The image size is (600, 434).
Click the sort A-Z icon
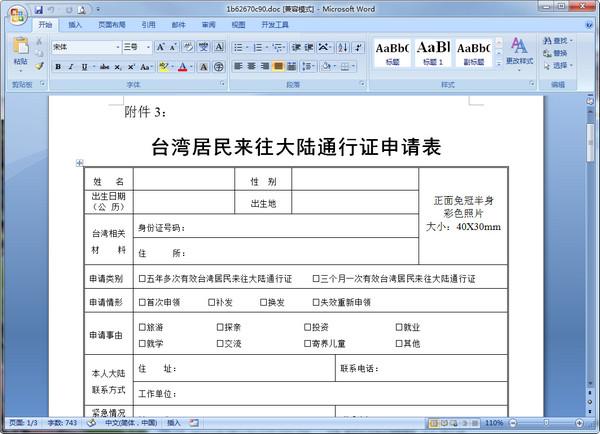(343, 47)
